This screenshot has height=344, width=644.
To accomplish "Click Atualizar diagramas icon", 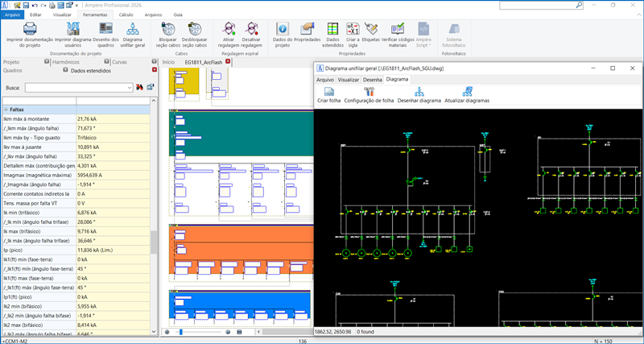I will 466,91.
